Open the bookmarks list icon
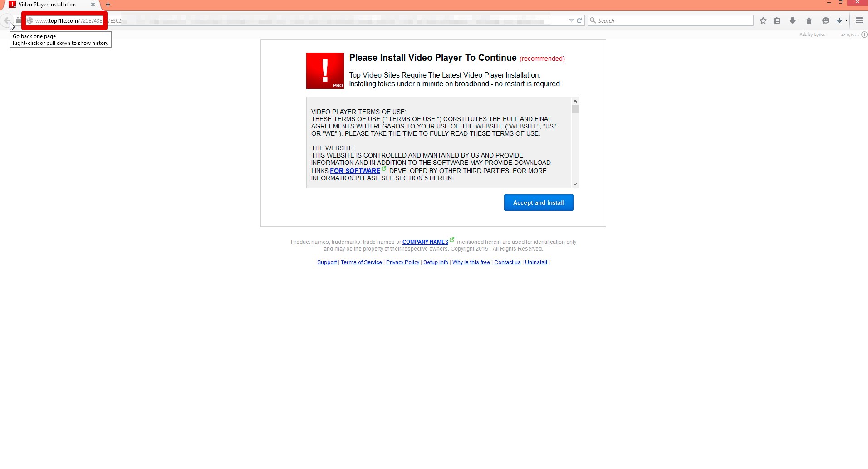This screenshot has width=868, height=469. tap(777, 20)
